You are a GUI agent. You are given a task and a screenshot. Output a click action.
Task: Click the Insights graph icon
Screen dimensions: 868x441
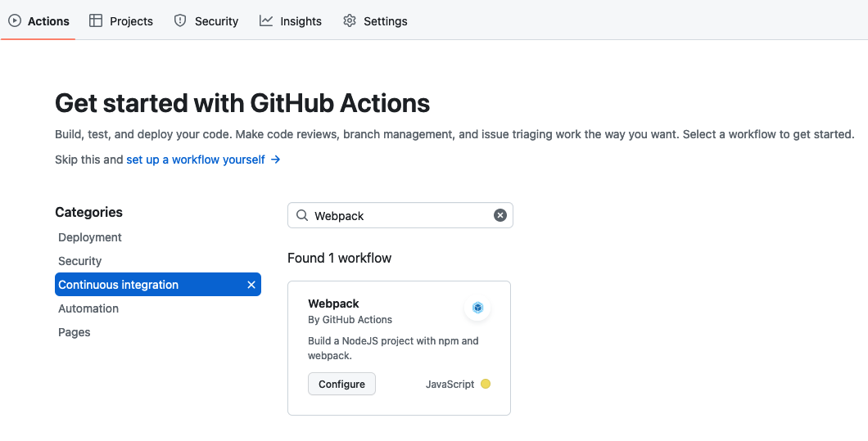pyautogui.click(x=266, y=21)
